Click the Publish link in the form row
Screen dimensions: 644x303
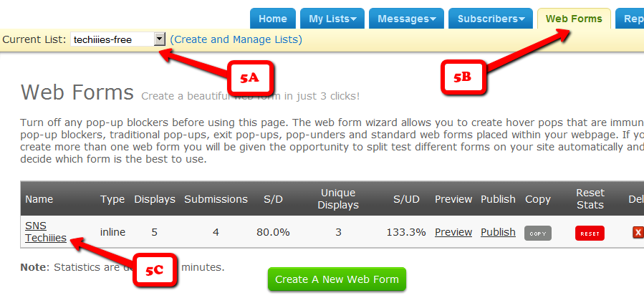click(498, 232)
